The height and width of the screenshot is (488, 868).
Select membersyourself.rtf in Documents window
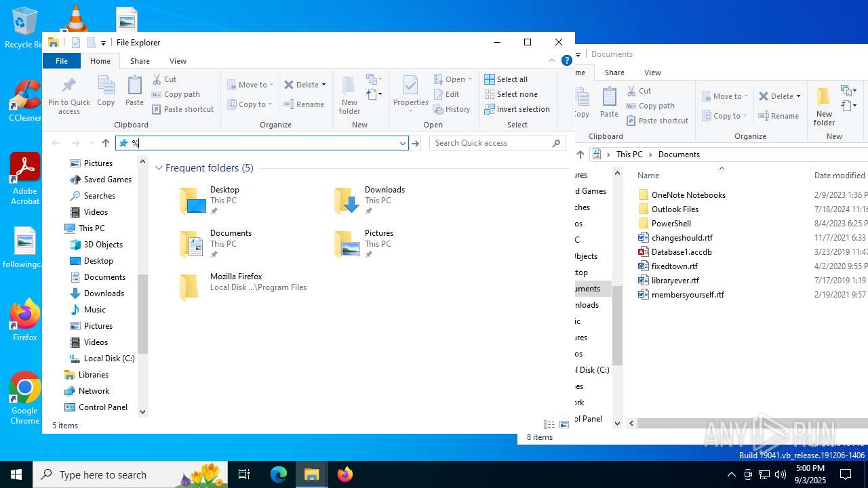(682, 295)
